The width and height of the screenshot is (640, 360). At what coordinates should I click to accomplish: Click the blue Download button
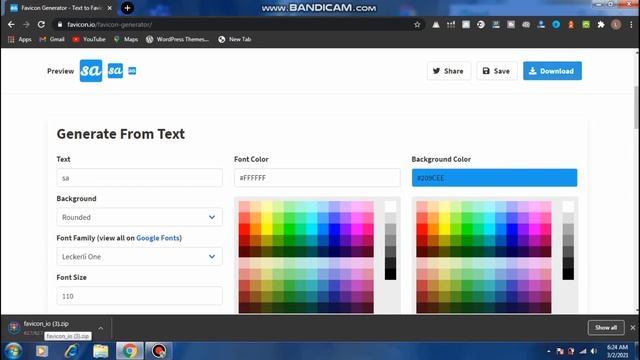coord(552,71)
